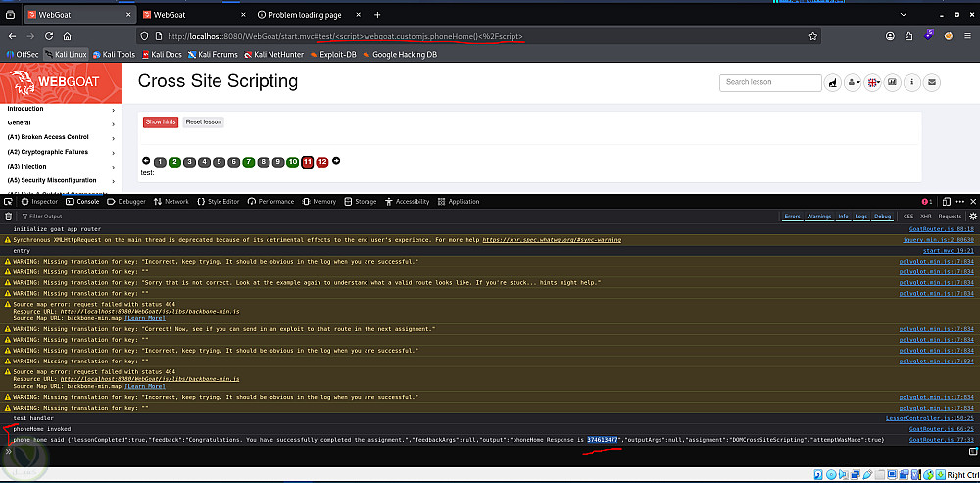
Task: Toggle the Debug console filter
Action: pyautogui.click(x=883, y=217)
